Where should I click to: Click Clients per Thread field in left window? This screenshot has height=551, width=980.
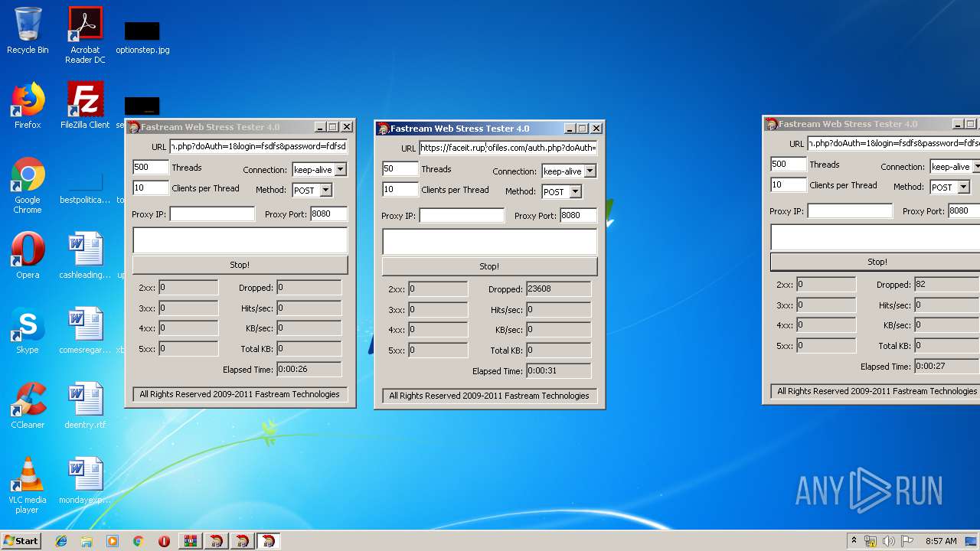(151, 187)
